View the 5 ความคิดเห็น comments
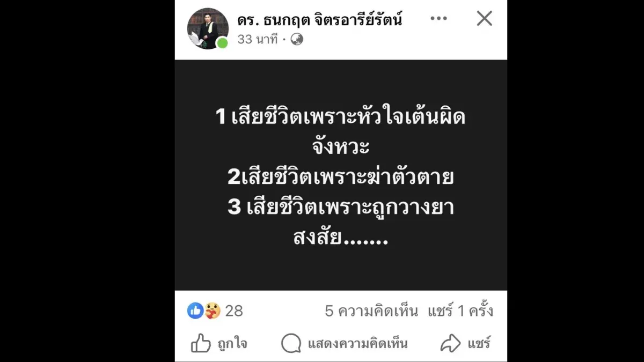The image size is (644, 362). [x=371, y=311]
